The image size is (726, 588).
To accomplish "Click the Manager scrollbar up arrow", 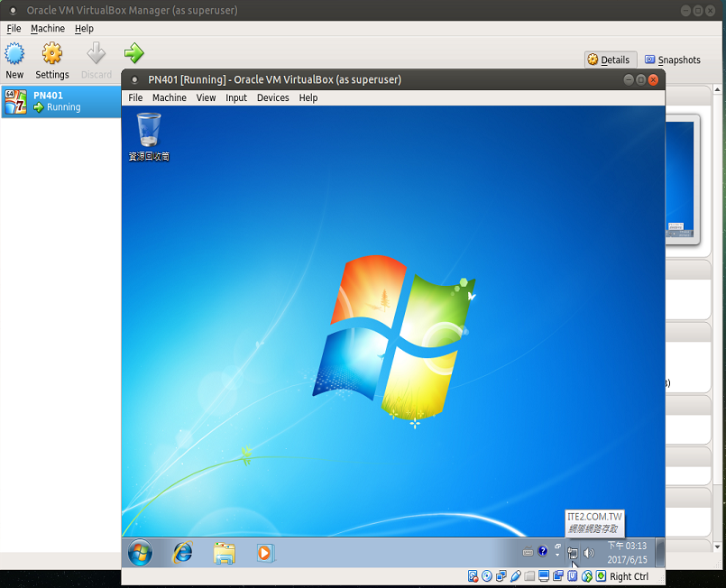I will coord(717,89).
